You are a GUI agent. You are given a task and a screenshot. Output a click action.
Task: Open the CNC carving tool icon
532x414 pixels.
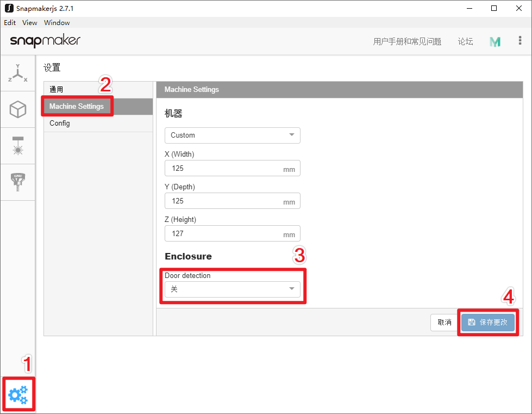(17, 182)
